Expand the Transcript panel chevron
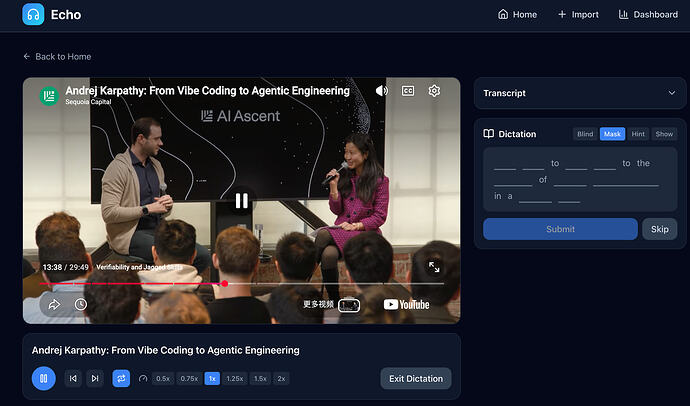The image size is (690, 406). click(x=672, y=93)
